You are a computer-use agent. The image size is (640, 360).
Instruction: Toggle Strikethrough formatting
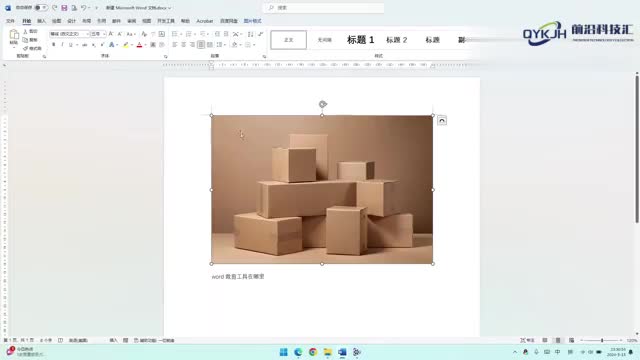84,44
